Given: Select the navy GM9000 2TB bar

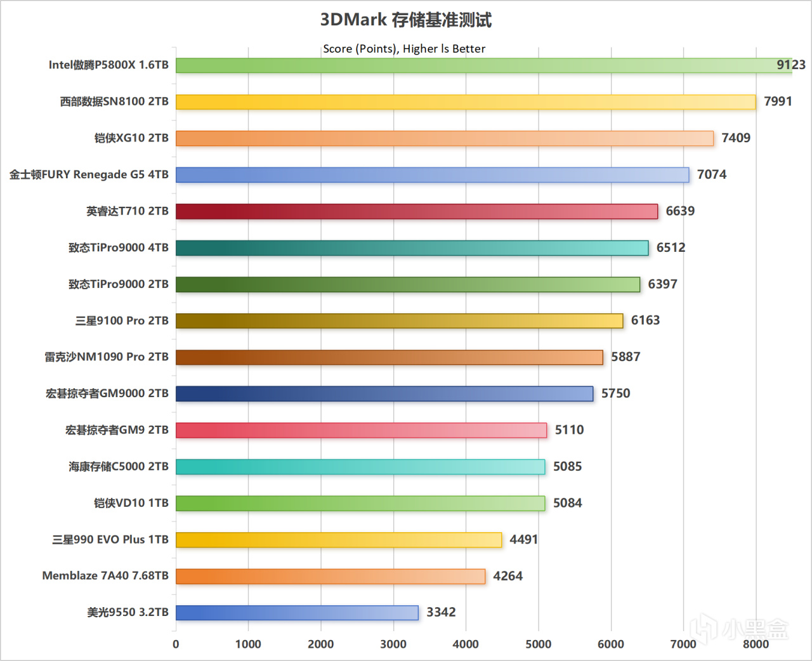Looking at the screenshot, I should coord(384,394).
